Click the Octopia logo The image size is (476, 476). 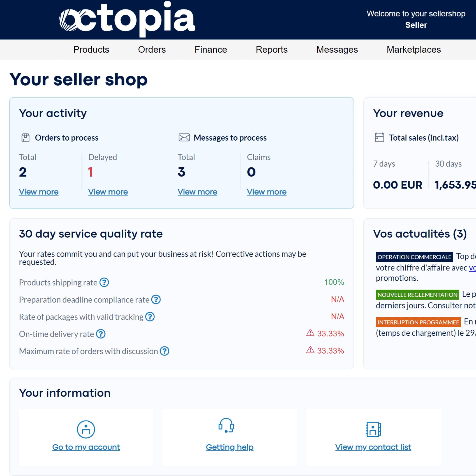[x=127, y=19]
